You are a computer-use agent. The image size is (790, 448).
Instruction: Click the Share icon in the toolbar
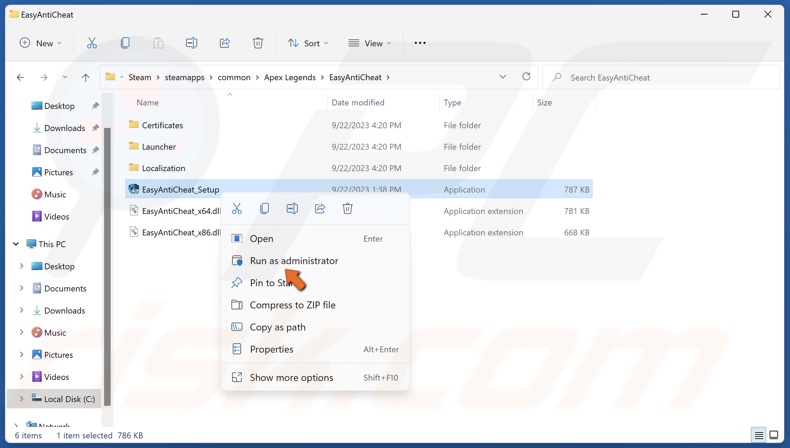pos(225,43)
